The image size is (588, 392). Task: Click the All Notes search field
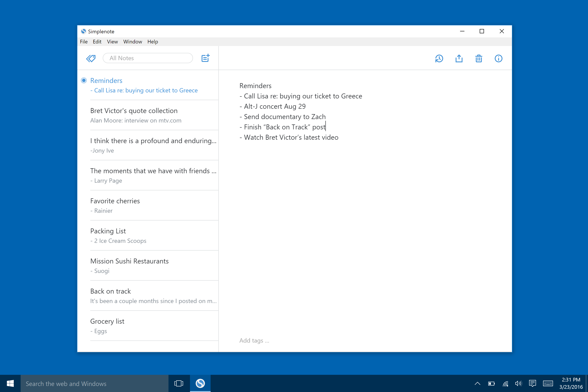click(x=148, y=58)
